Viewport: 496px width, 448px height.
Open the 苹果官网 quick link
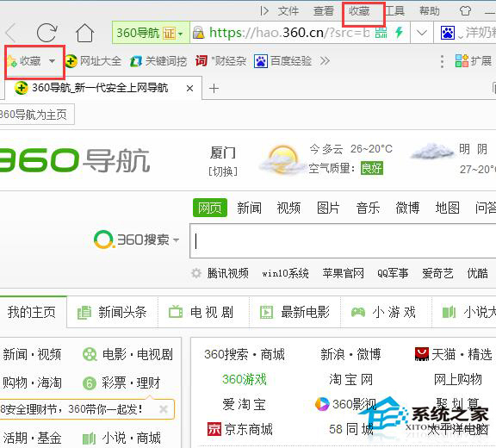pos(344,273)
